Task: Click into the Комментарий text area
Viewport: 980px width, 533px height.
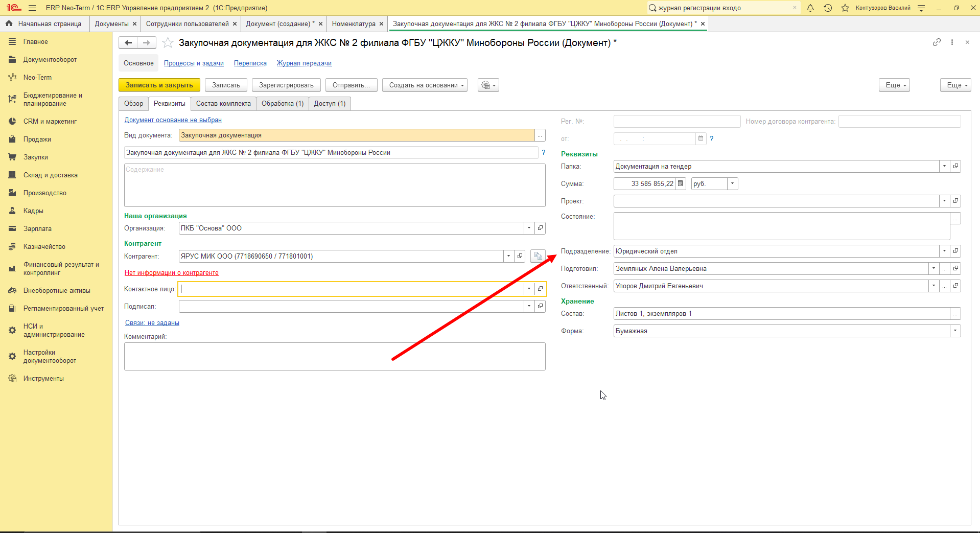Action: pos(335,356)
